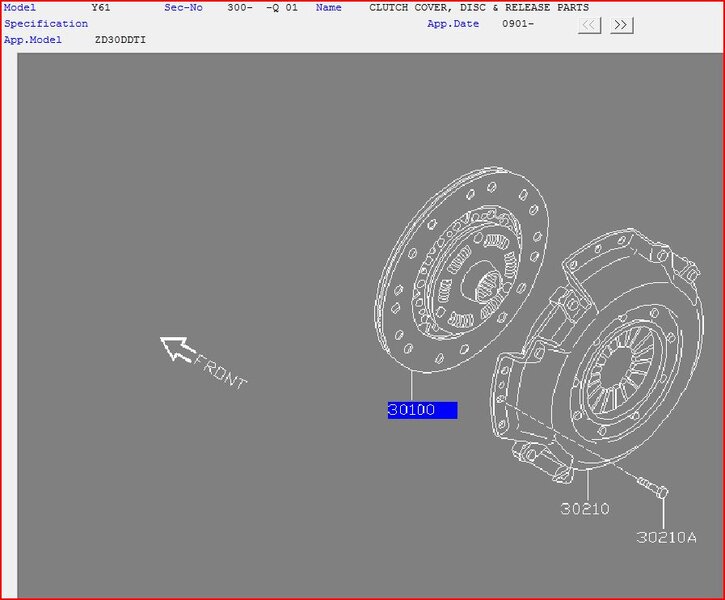This screenshot has width=725, height=600.
Task: Select the App.Model value ZD30DDTI
Action: click(121, 40)
